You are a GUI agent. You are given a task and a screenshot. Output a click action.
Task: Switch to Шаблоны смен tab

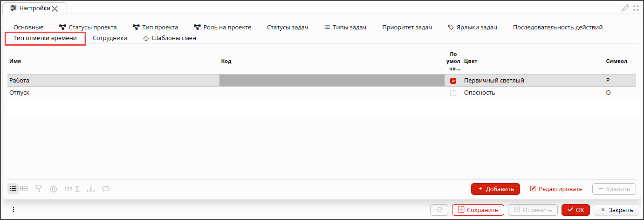(x=170, y=38)
